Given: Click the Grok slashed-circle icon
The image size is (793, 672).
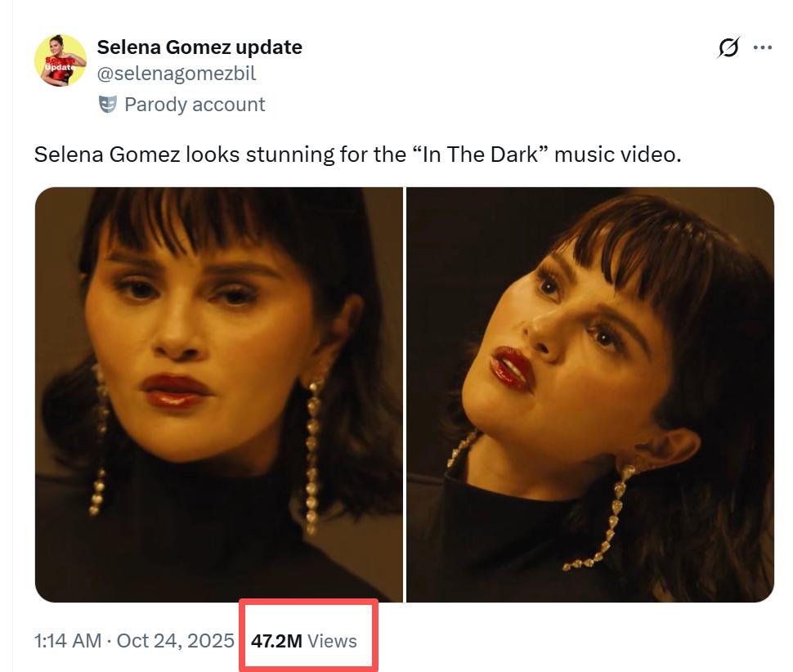Looking at the screenshot, I should pyautogui.click(x=728, y=48).
